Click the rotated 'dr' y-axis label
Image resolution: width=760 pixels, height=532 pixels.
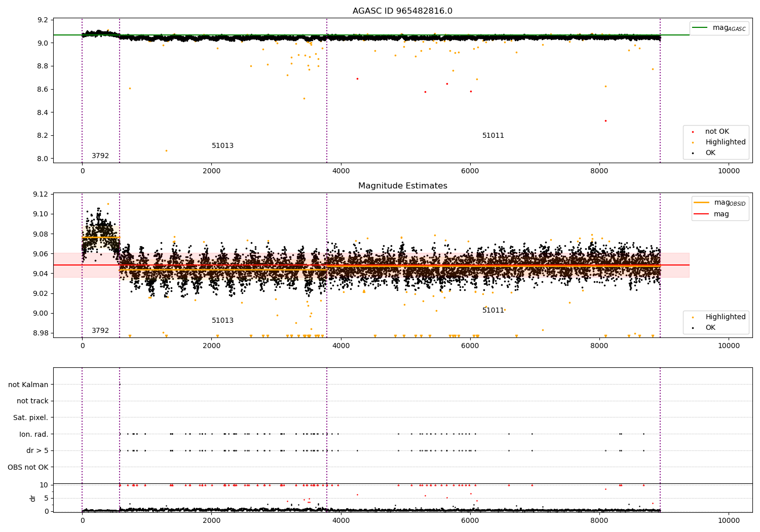tap(33, 498)
